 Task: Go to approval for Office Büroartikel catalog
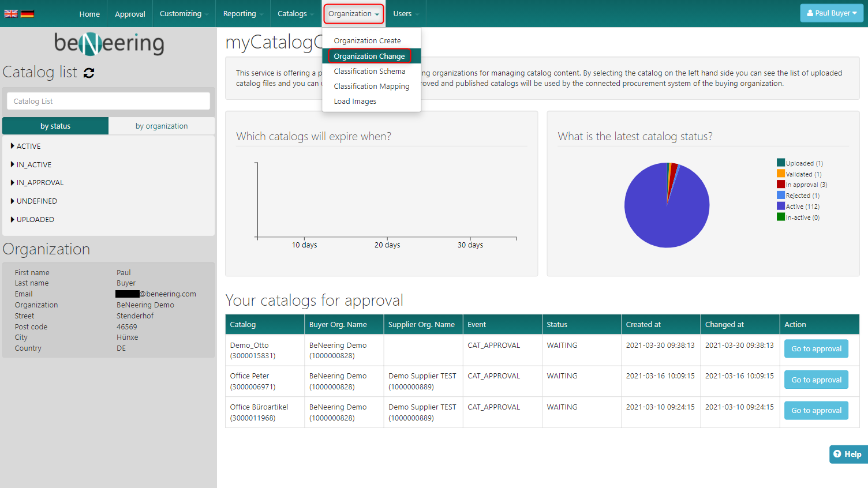(x=815, y=411)
